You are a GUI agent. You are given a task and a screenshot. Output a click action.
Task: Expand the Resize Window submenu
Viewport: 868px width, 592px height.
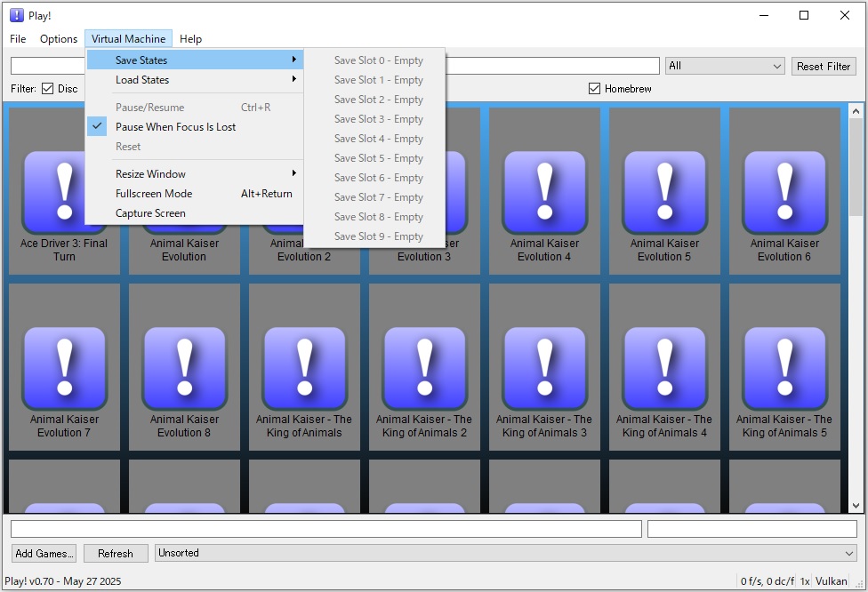195,173
